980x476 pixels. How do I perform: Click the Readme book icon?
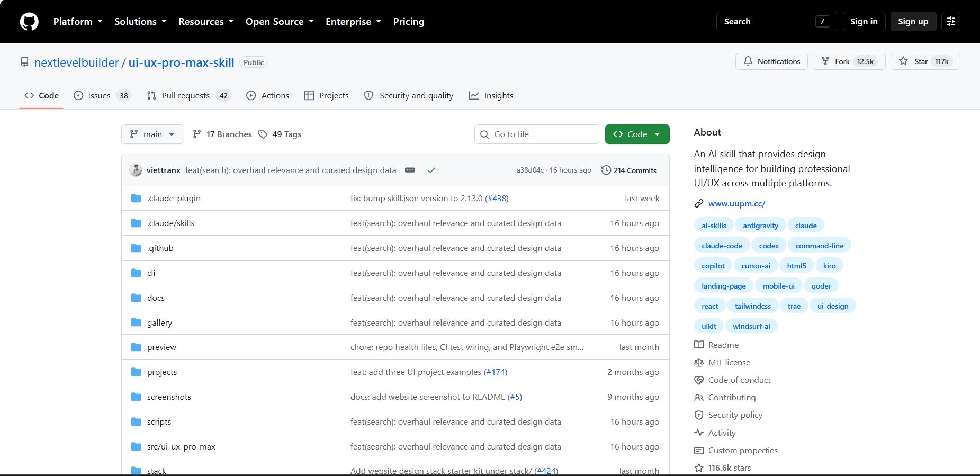tap(699, 345)
